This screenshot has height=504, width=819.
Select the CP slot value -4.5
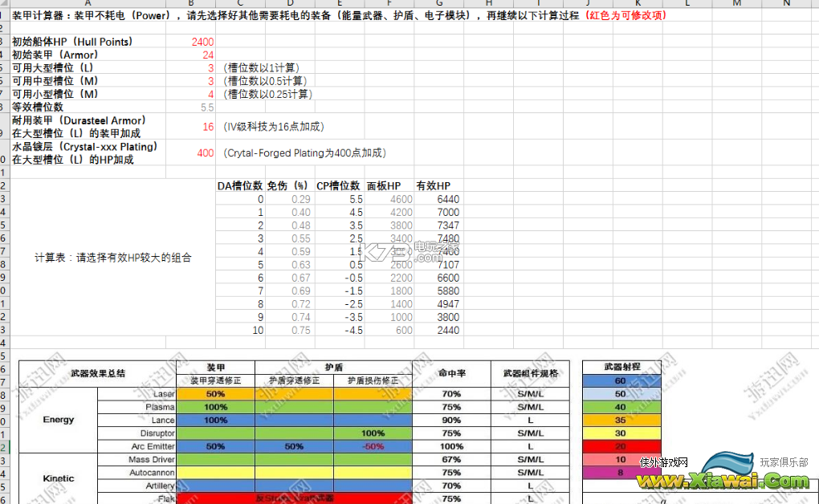[353, 330]
